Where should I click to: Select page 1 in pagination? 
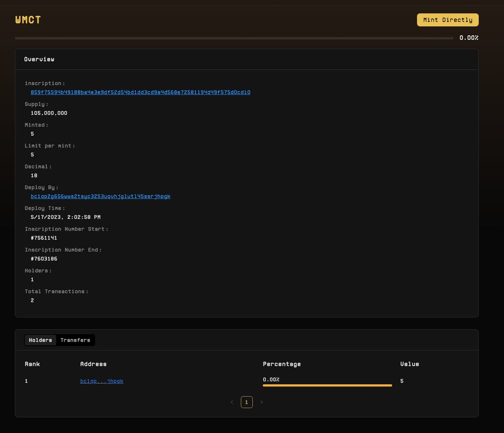click(247, 402)
